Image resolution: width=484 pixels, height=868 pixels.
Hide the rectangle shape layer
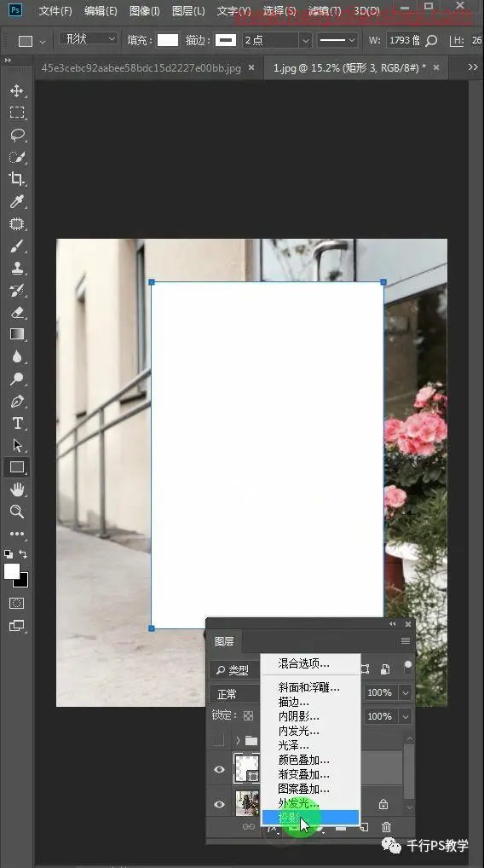tap(219, 769)
